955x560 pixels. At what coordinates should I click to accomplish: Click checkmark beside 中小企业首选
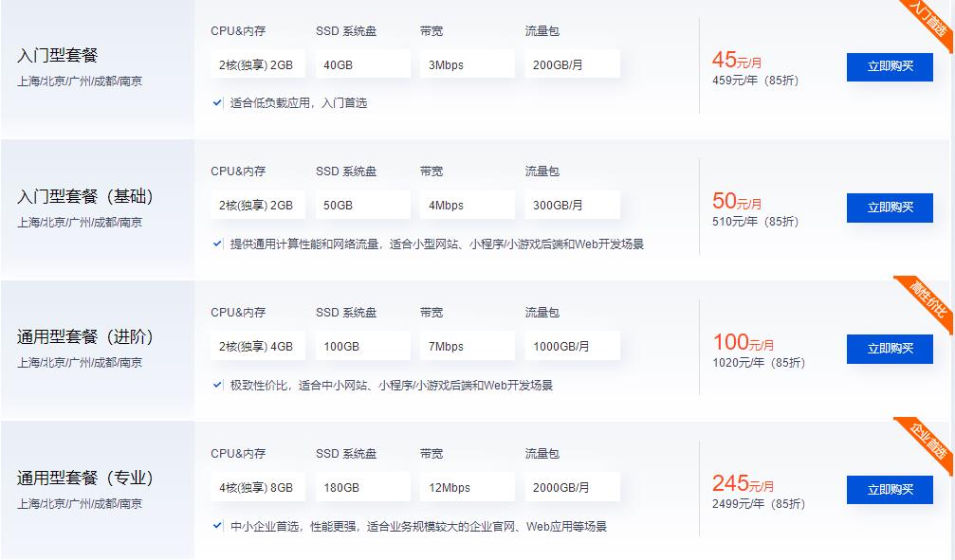point(217,526)
